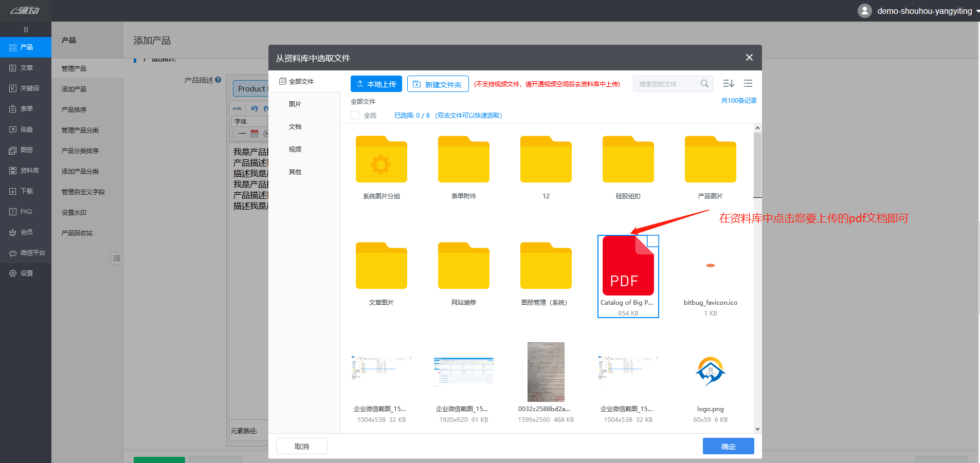Select the 微信平台 sidebar icon
This screenshot has width=980, height=463.
(26, 252)
